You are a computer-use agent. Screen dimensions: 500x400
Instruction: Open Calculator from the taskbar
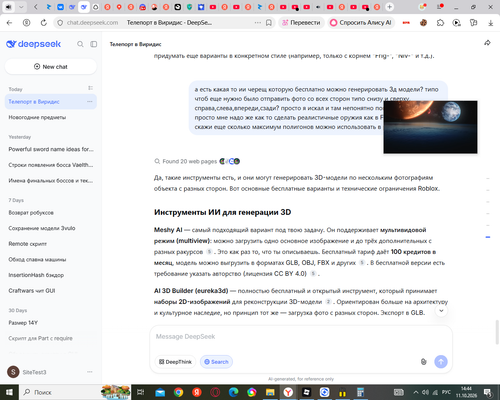coord(360,392)
